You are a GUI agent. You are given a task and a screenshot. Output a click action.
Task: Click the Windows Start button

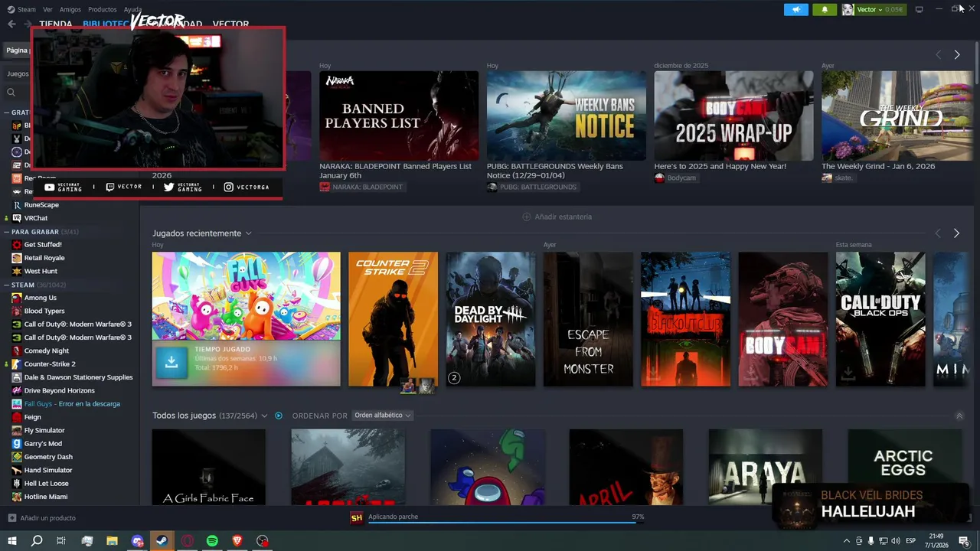[x=12, y=541]
